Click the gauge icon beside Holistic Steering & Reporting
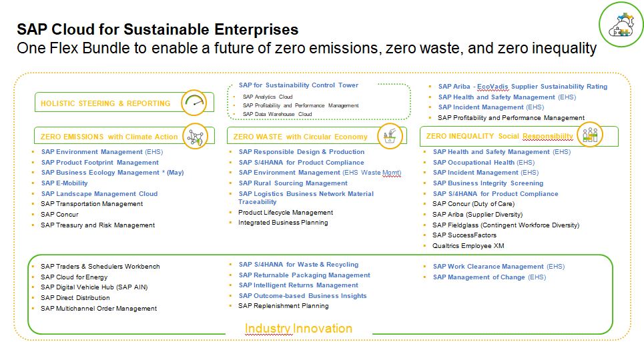The image size is (644, 342). coord(194,103)
